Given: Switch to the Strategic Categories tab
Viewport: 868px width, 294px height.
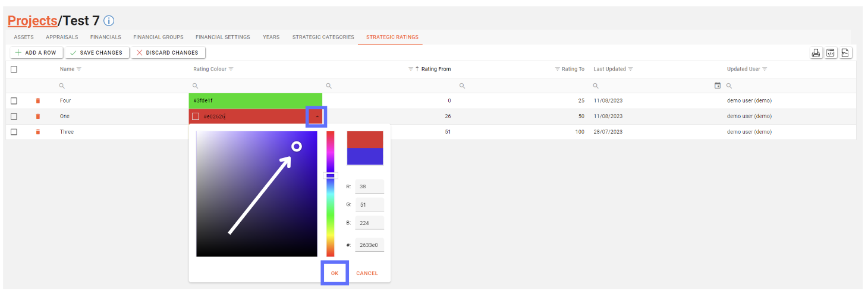Looking at the screenshot, I should (x=323, y=37).
